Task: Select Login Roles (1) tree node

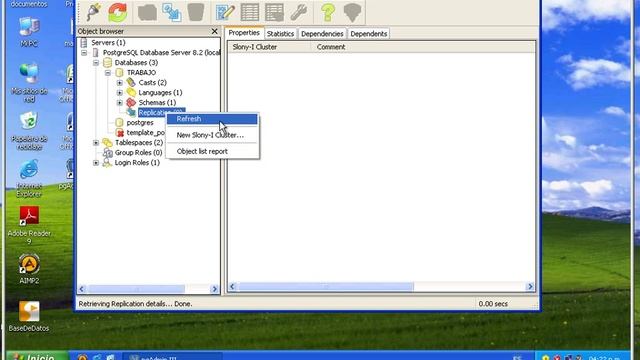Action: (x=137, y=162)
